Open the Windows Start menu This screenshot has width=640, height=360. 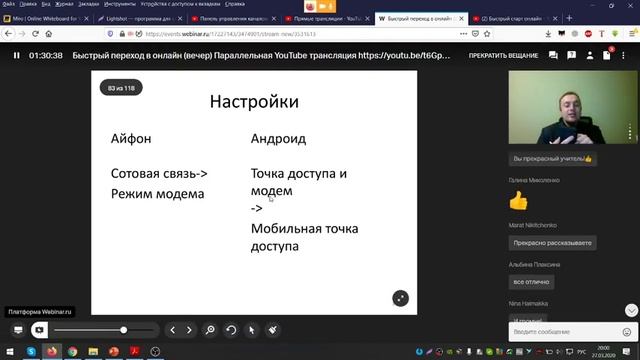point(10,351)
